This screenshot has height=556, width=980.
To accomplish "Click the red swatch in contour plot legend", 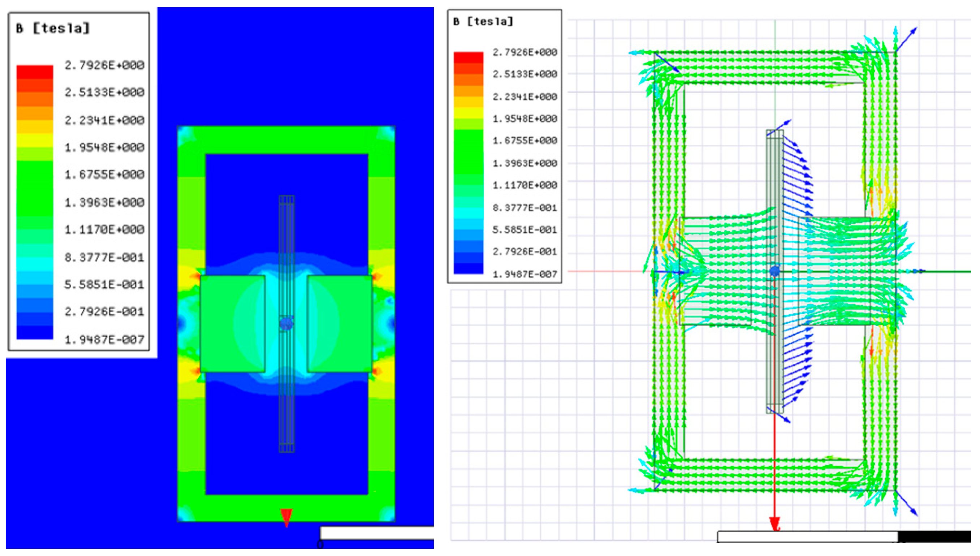I will pyautogui.click(x=34, y=72).
